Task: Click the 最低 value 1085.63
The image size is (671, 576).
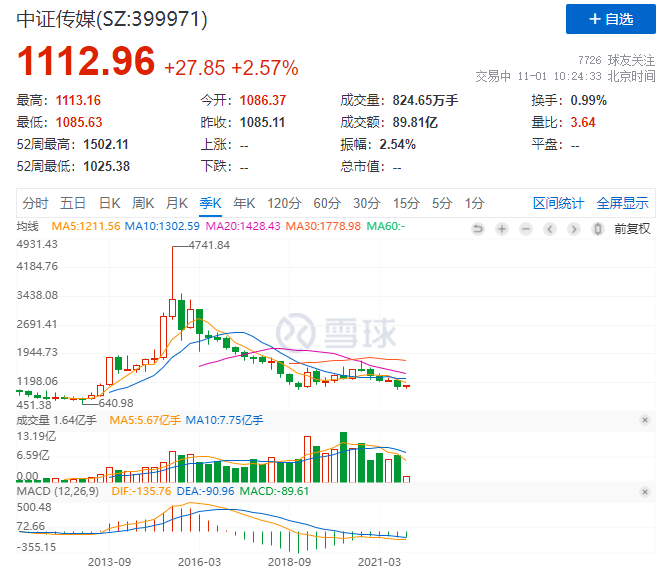Action: click(x=79, y=122)
